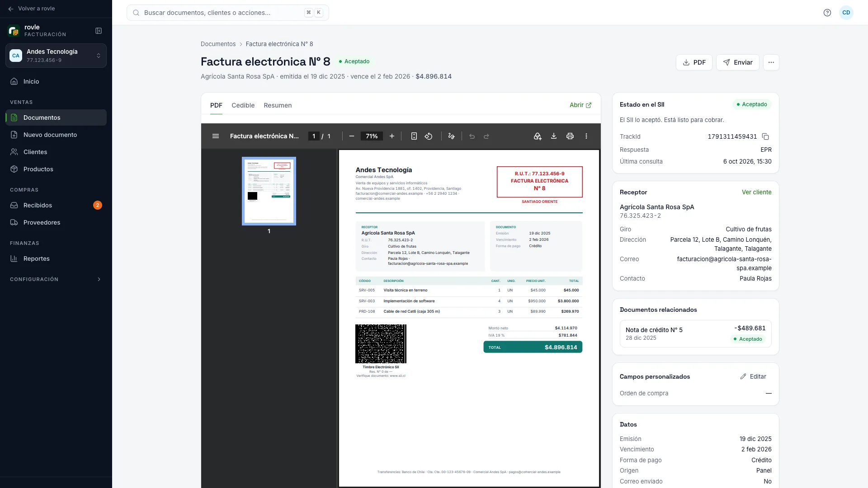Viewport: 868px width, 488px height.
Task: Go to Inicio
Action: coord(56,81)
